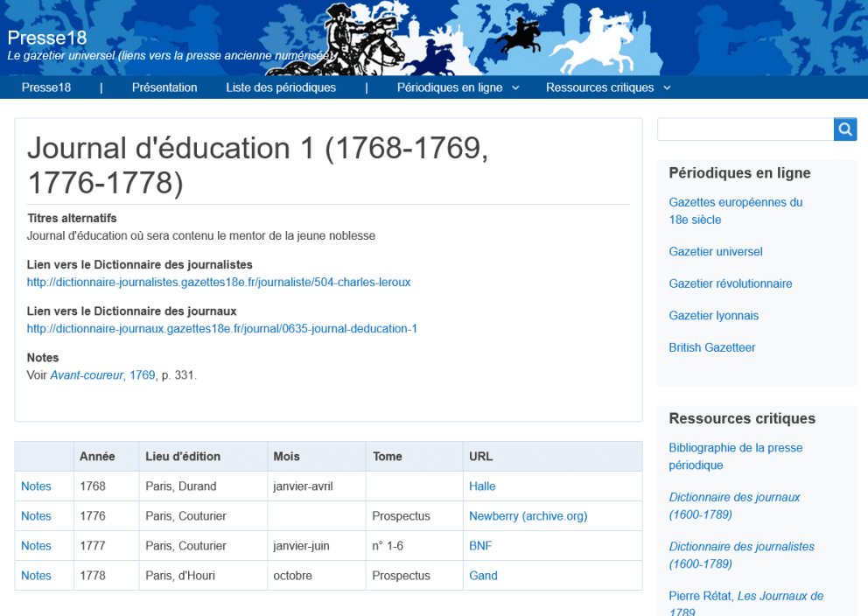The image size is (868, 616).
Task: Open Notes for the 1768 row
Action: (x=36, y=486)
